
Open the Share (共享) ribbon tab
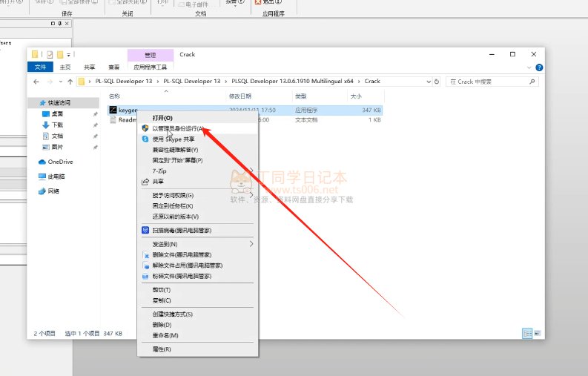(89, 67)
